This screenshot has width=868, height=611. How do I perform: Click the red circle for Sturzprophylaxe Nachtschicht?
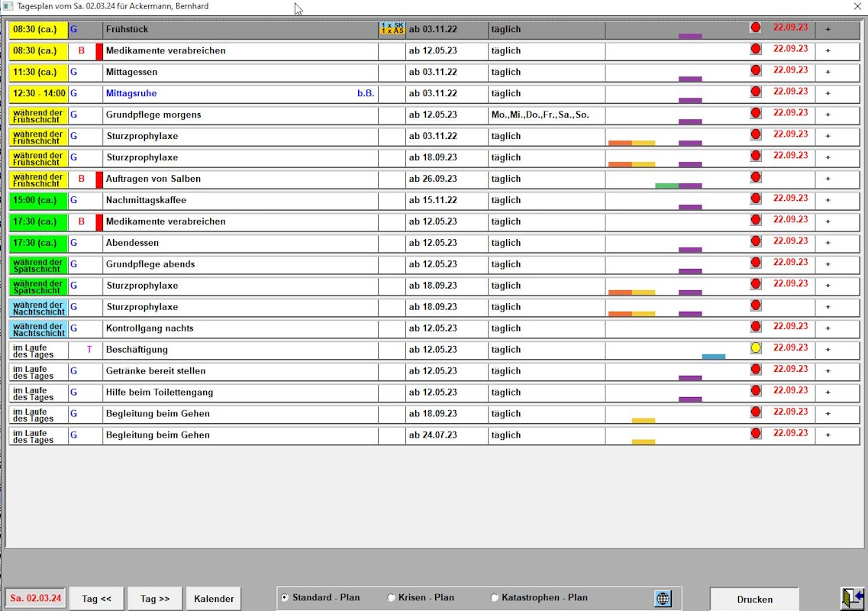(x=756, y=305)
